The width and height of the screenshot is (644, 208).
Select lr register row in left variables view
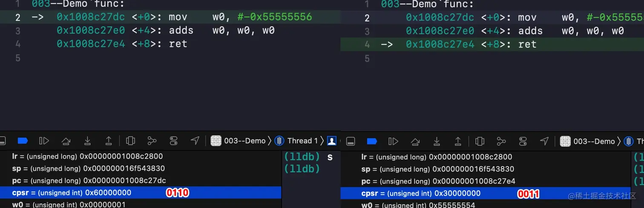pyautogui.click(x=141, y=156)
